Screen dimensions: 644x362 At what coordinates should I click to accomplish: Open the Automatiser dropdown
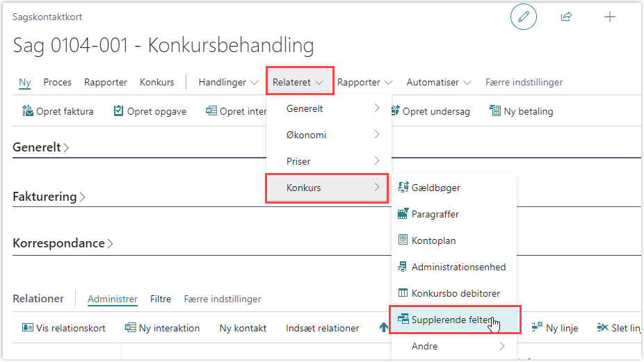pos(439,82)
